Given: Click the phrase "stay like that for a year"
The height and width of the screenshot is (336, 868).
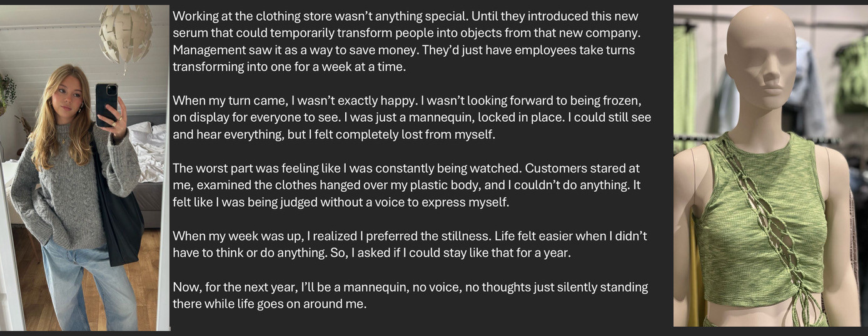Looking at the screenshot, I should [x=502, y=253].
